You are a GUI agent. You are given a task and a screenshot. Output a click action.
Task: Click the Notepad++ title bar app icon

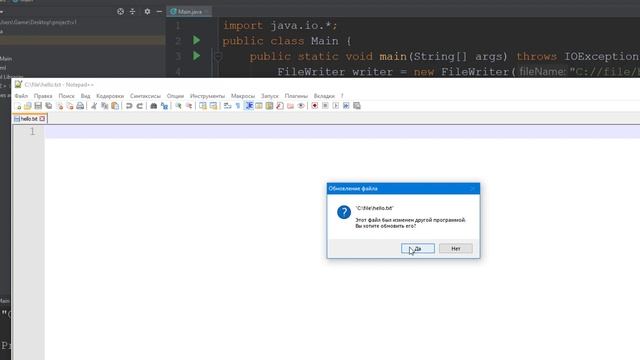pos(18,84)
